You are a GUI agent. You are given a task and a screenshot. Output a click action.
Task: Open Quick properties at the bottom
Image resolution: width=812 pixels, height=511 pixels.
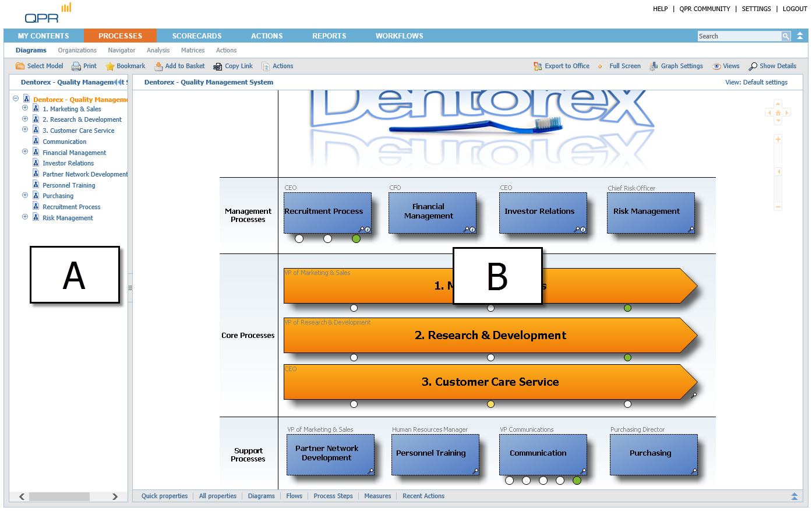164,496
